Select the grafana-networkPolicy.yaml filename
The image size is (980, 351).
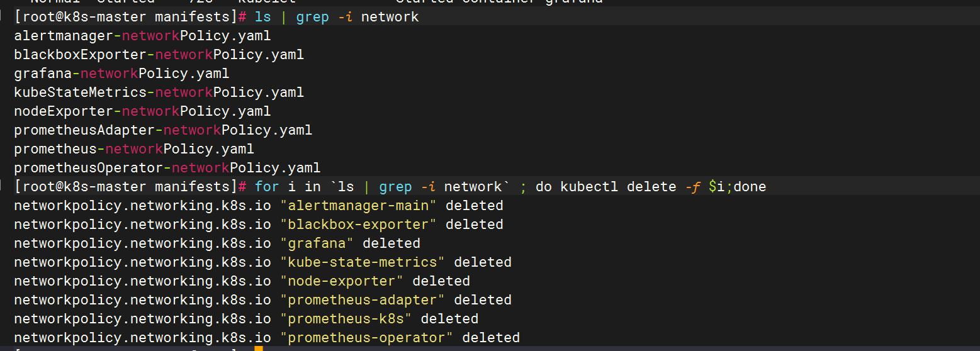(121, 74)
